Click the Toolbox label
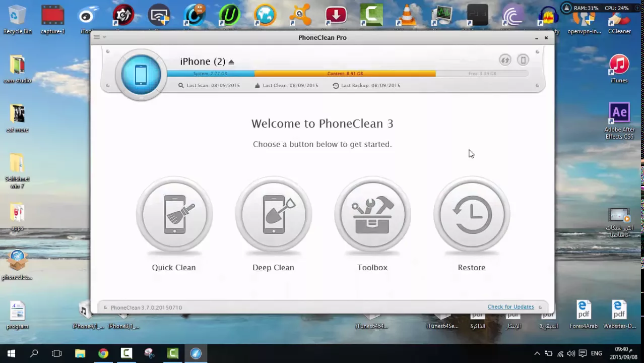The height and width of the screenshot is (363, 644). [372, 267]
